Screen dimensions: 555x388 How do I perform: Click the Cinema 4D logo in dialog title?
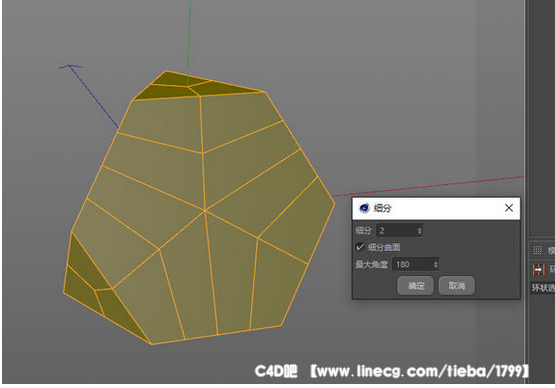tap(364, 208)
